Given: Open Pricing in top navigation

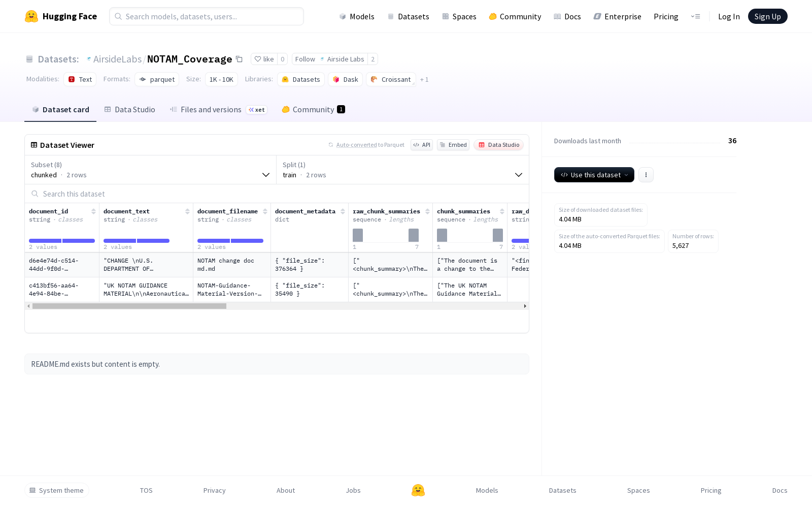Looking at the screenshot, I should click(666, 16).
